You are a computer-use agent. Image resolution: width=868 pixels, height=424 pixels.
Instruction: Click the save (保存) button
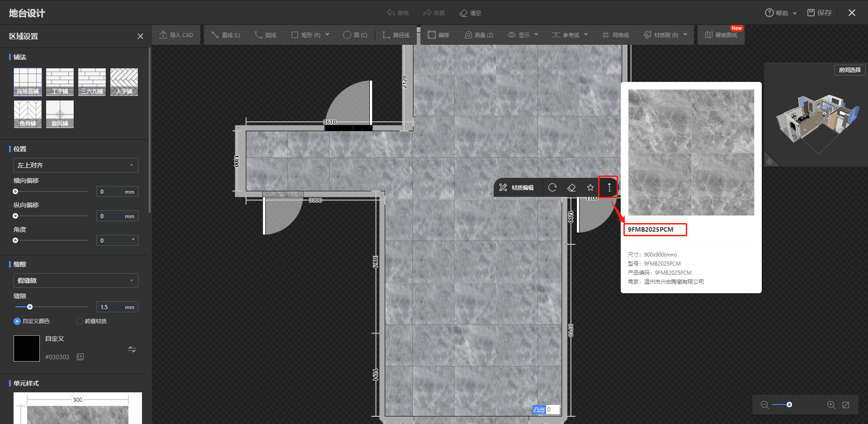click(x=820, y=13)
